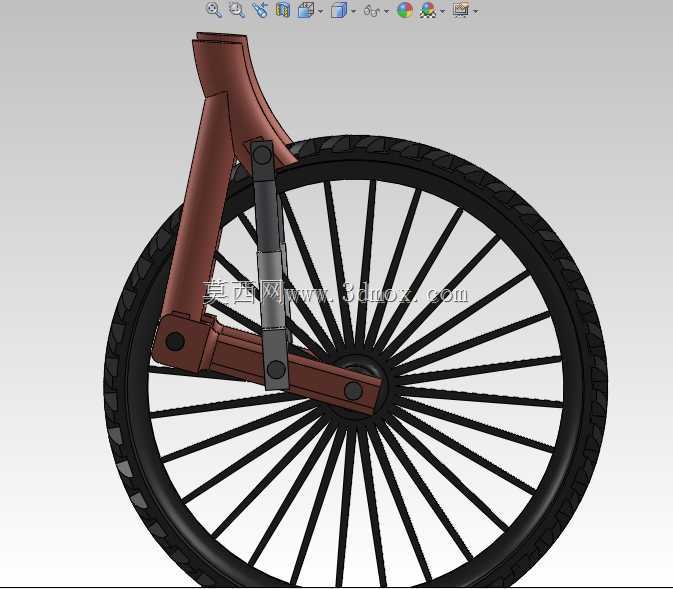Click the Previous View icon

[x=260, y=10]
